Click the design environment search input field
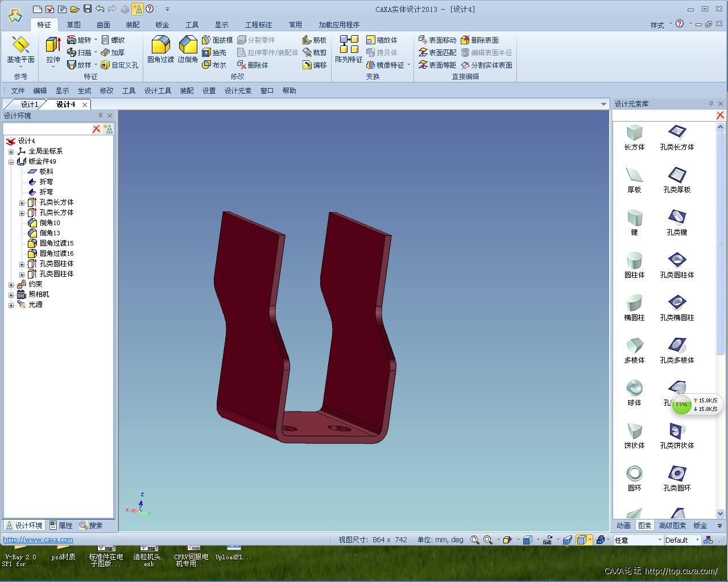Viewport: 728px width, 582px height. pos(47,129)
